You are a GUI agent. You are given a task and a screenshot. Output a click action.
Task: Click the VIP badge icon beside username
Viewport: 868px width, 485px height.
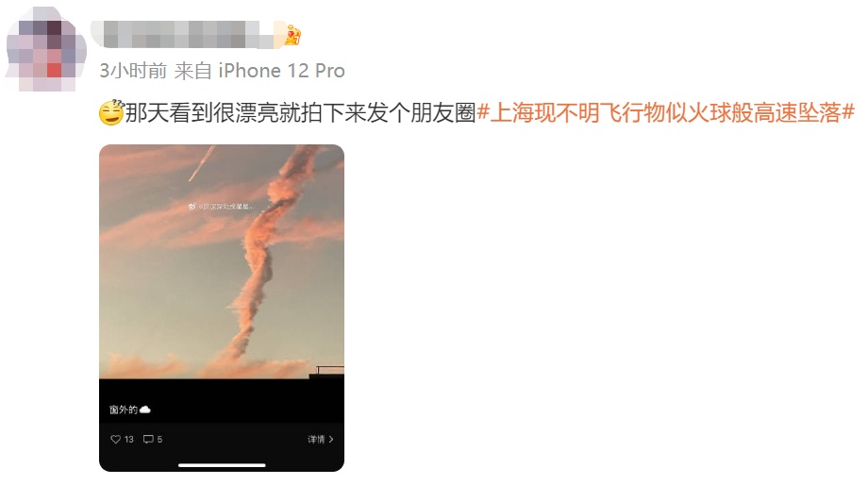coord(292,36)
